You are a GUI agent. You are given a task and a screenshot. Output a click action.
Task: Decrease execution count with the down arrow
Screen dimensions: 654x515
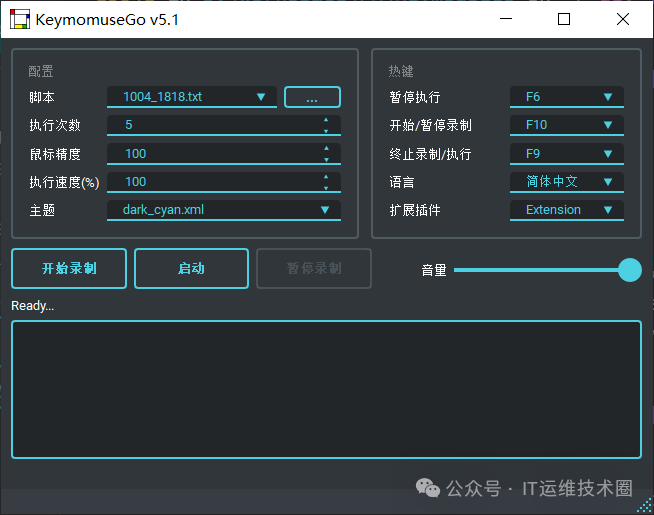pyautogui.click(x=326, y=131)
